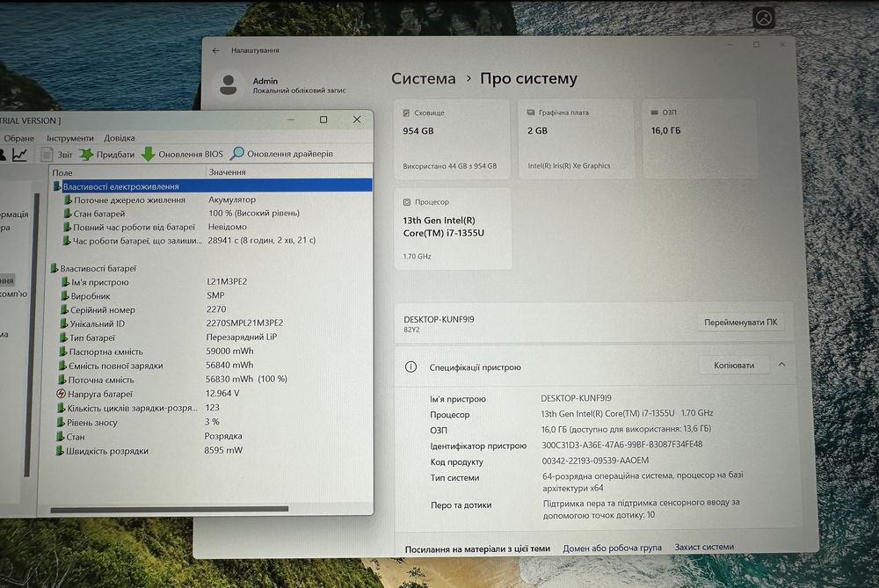Click the Напруга батареї voltage icon
This screenshot has height=588, width=879.
click(x=62, y=394)
